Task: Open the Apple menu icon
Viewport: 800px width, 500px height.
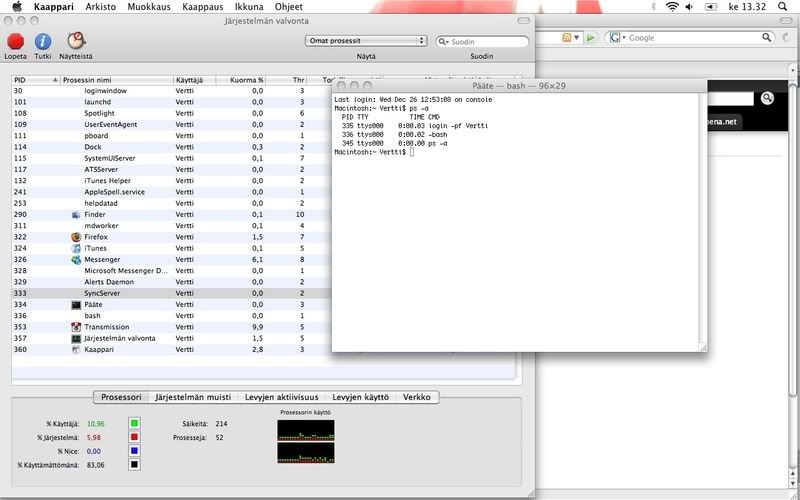Action: pos(17,7)
